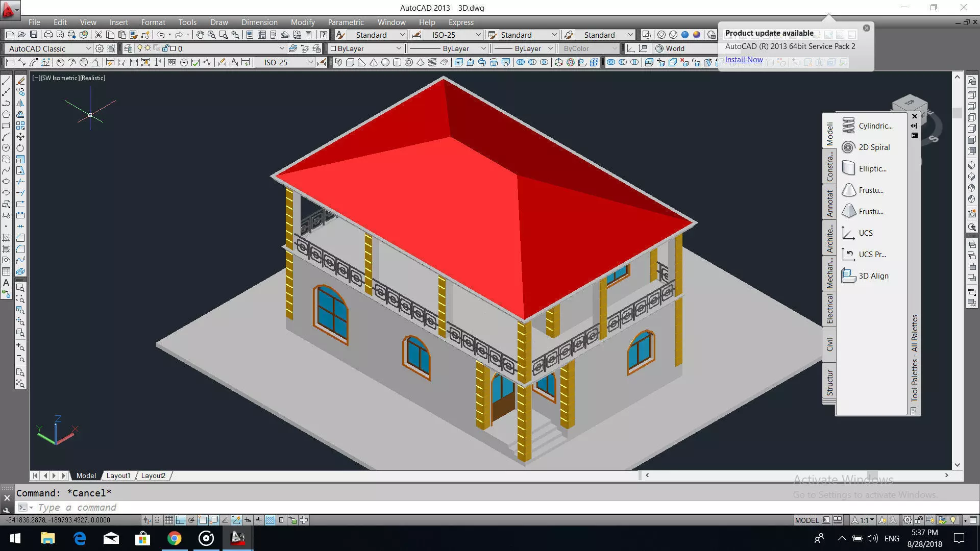The image size is (980, 551).
Task: Select the Rotate tool in Modify toolbar
Action: pyautogui.click(x=20, y=148)
